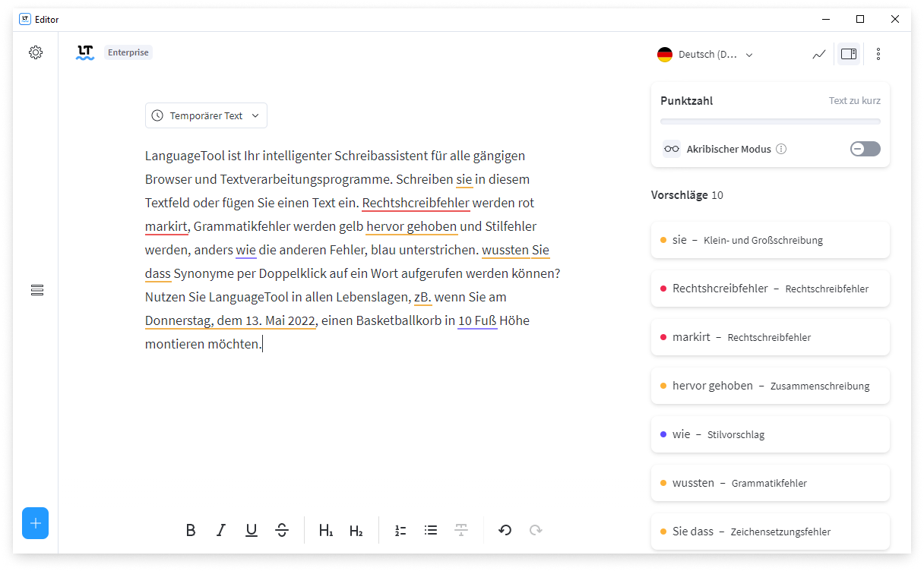Click underlined 'hervor gehoben' in text
This screenshot has height=571, width=924.
click(412, 226)
